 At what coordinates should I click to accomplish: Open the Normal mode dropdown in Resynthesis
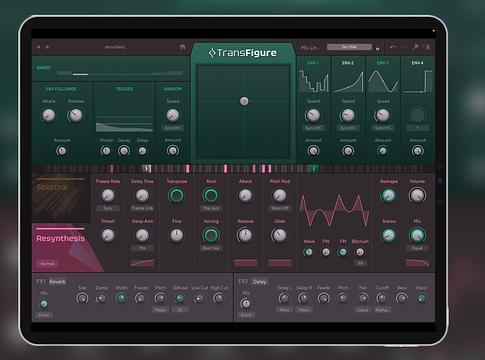point(47,263)
